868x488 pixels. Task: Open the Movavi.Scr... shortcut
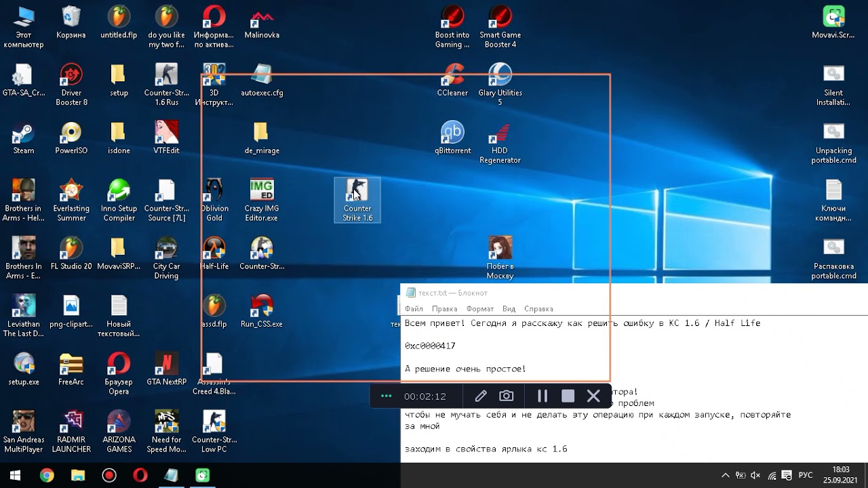(x=833, y=23)
